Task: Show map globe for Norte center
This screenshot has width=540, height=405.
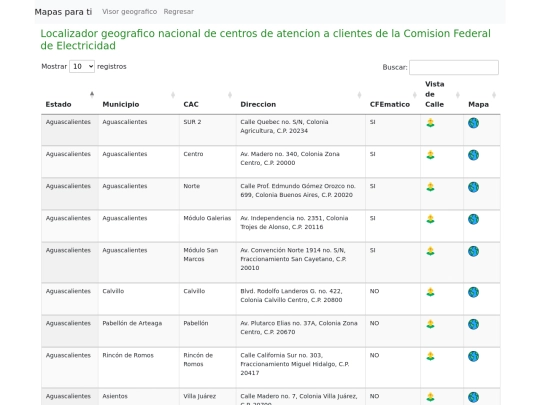Action: [474, 187]
